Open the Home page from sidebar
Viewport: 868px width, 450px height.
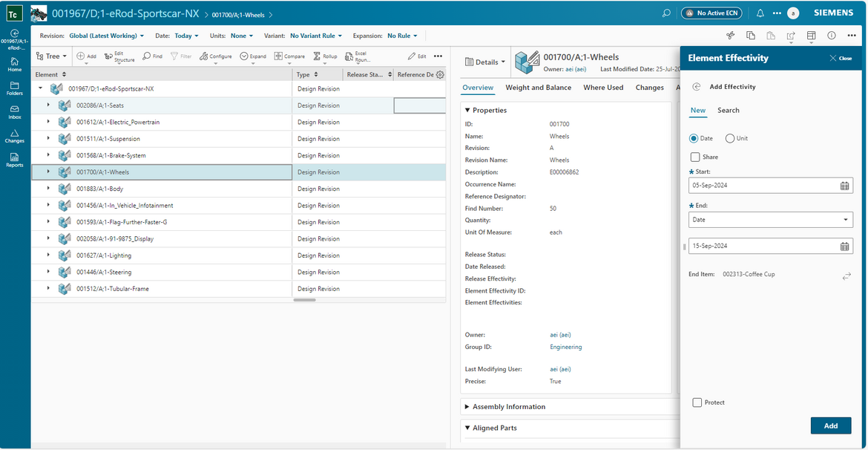point(15,65)
